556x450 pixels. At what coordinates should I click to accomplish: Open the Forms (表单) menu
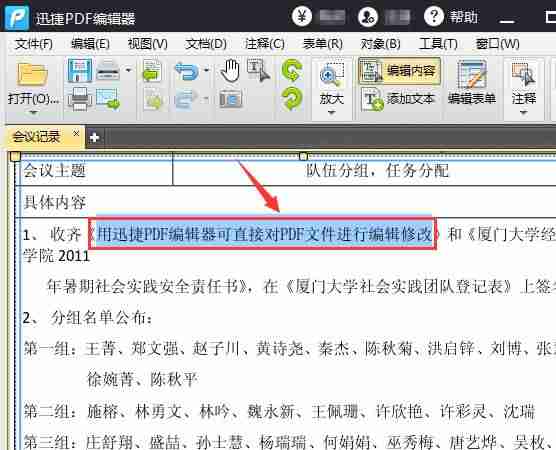pyautogui.click(x=322, y=44)
